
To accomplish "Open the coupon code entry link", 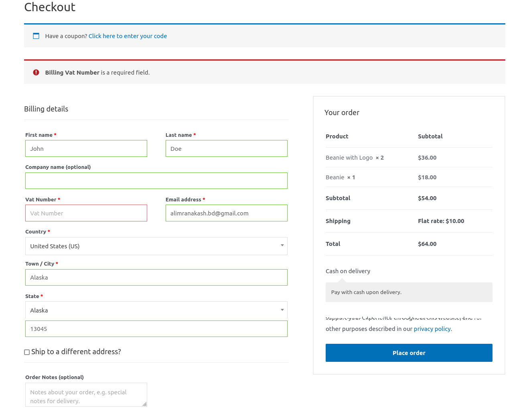I will coord(128,36).
